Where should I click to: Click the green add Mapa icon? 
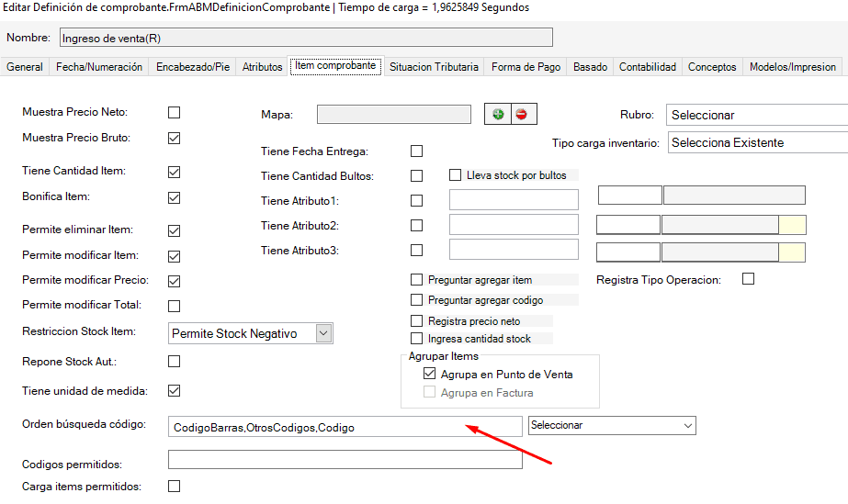(x=498, y=114)
